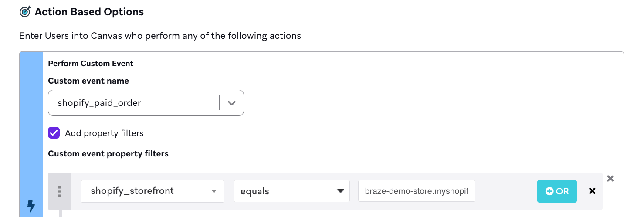The width and height of the screenshot is (644, 217).
Task: Click the caret arrow on equals dropdown
Action: pyautogui.click(x=340, y=191)
